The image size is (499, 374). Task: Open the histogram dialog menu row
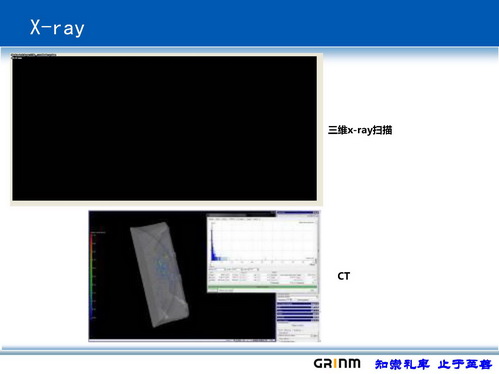pos(235,219)
